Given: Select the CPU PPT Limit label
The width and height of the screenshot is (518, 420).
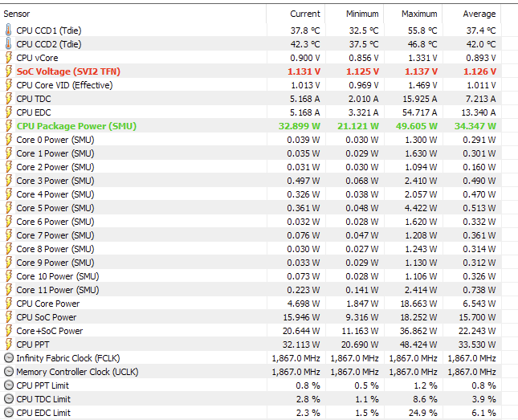Looking at the screenshot, I should [43, 385].
